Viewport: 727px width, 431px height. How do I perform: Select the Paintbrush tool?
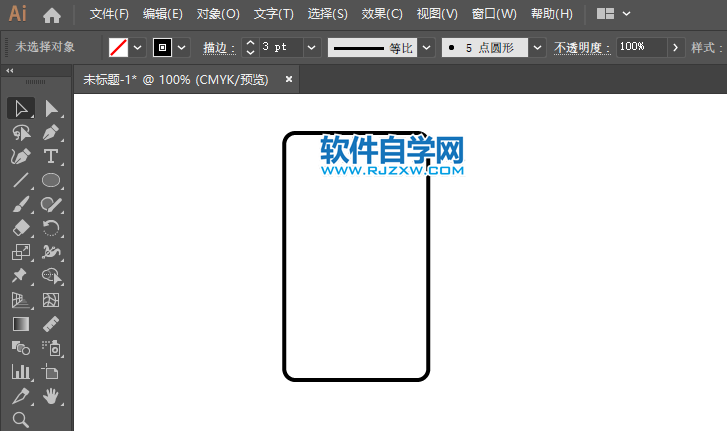[x=21, y=204]
